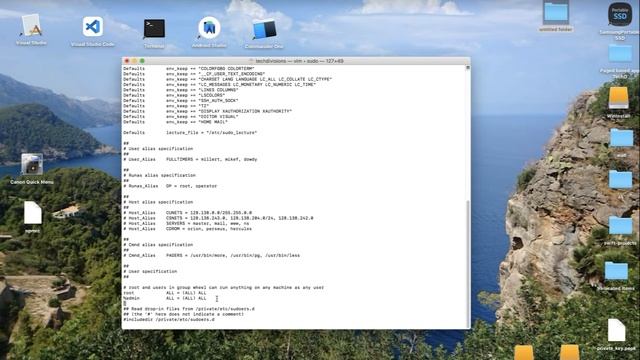Close the terminal window with red button
The height and width of the screenshot is (360, 640).
[127, 61]
